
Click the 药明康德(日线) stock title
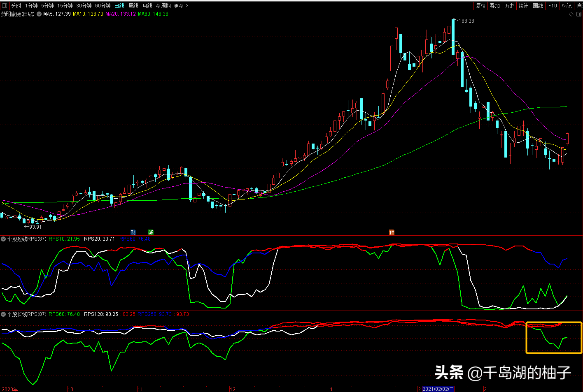point(18,14)
